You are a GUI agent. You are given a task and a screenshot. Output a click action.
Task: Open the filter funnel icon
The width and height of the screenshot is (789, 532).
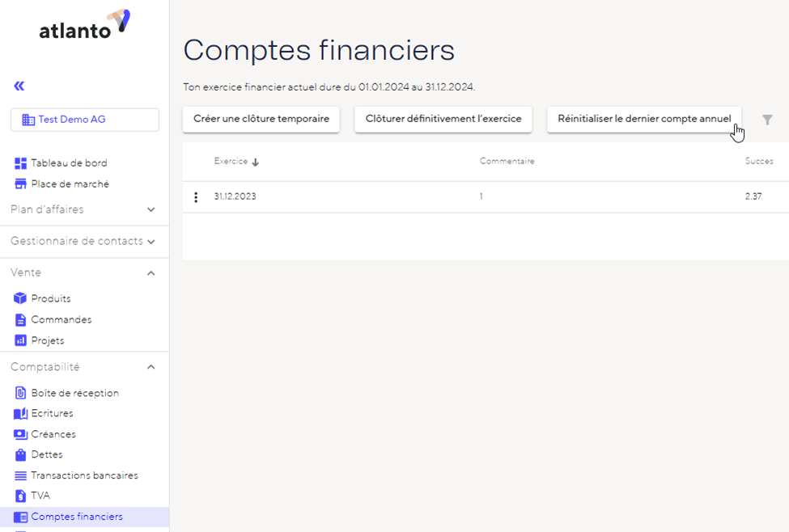[x=767, y=120]
